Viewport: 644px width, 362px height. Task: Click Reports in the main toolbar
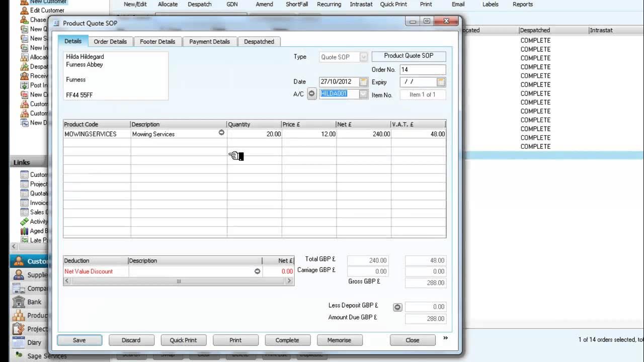click(x=523, y=4)
